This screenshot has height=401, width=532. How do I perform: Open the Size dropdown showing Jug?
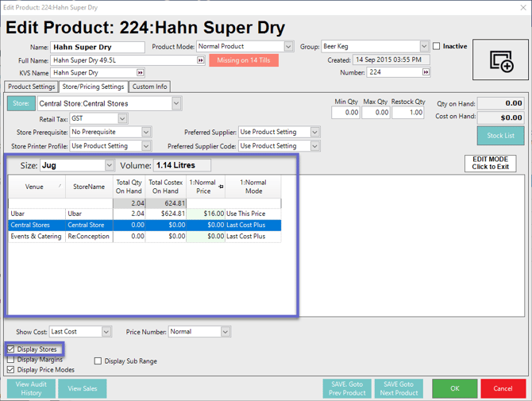110,165
